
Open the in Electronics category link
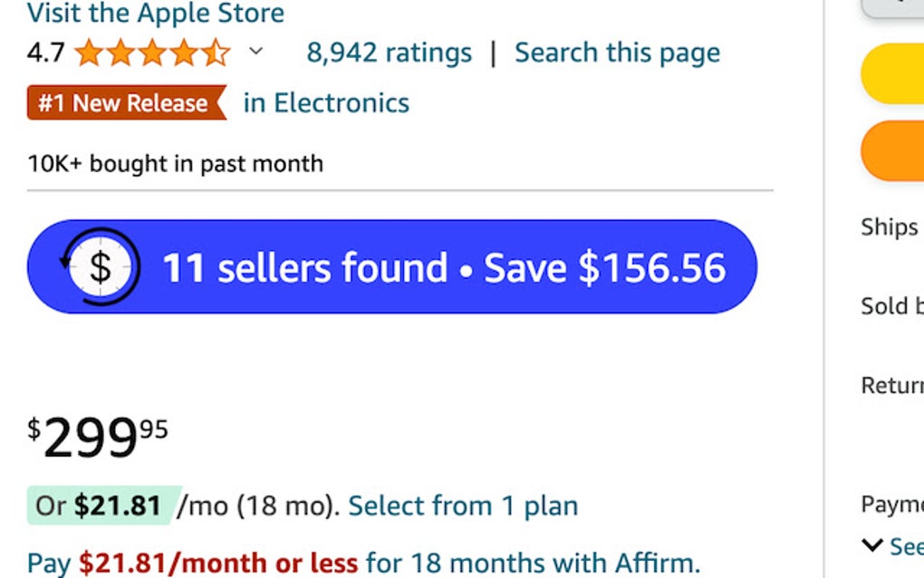tap(326, 103)
